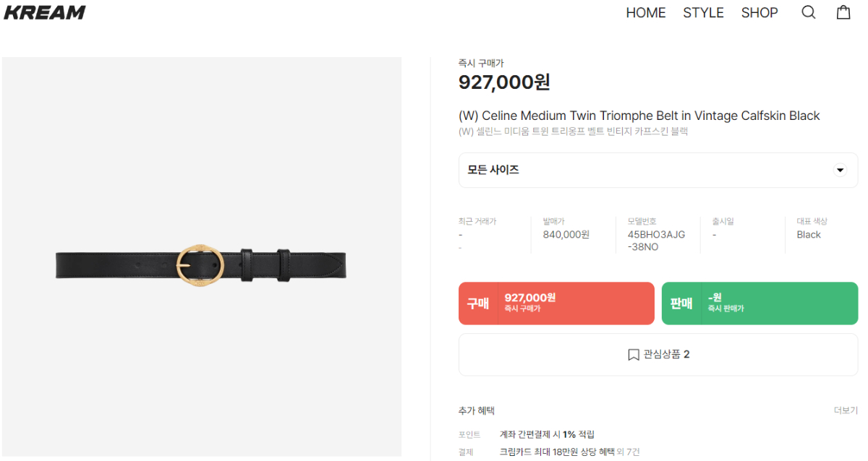Screen dimensions: 868x461
Task: Open the search magnifier icon
Action: 809,12
